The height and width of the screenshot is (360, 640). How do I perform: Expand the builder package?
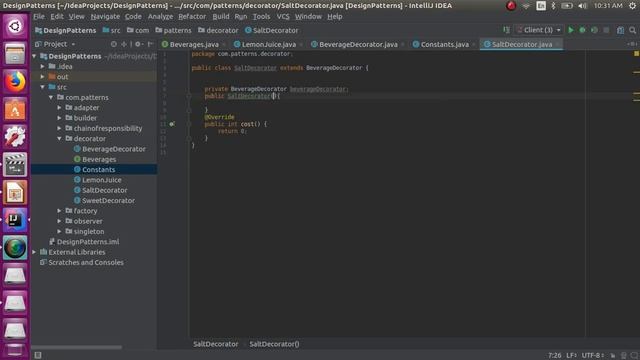pyautogui.click(x=60, y=118)
